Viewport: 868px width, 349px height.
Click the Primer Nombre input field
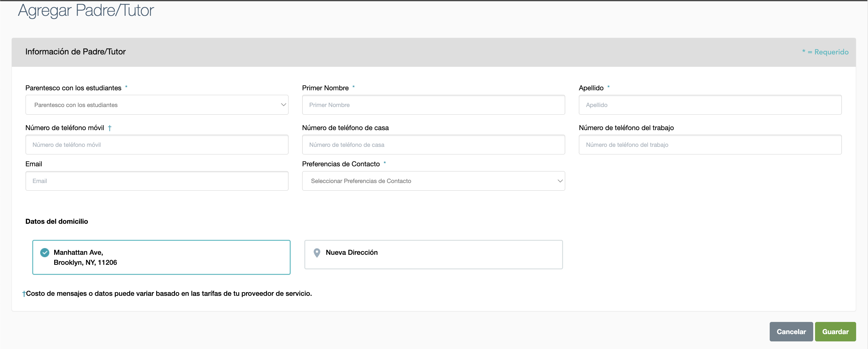[433, 105]
